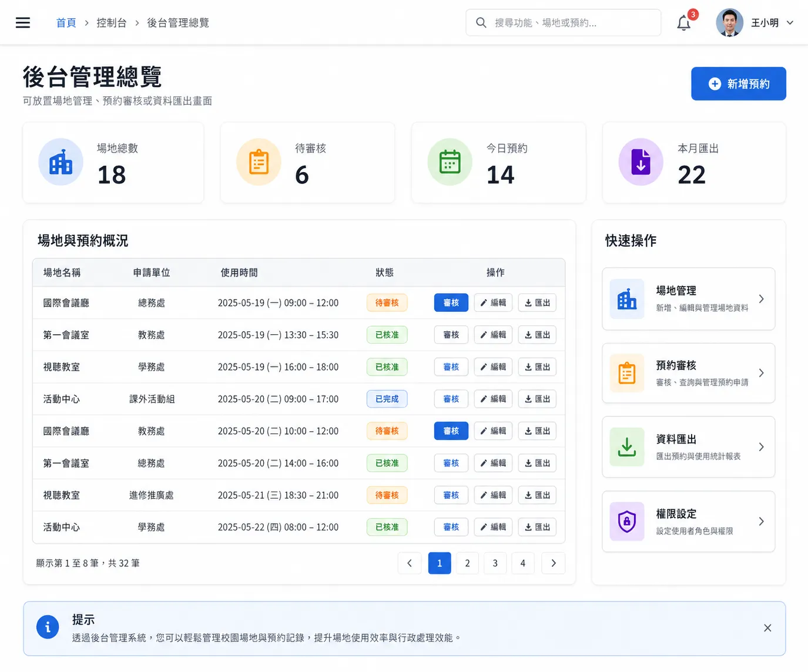Click the 資料匯出 download icon in quick actions
The image size is (808, 672).
[x=627, y=447]
